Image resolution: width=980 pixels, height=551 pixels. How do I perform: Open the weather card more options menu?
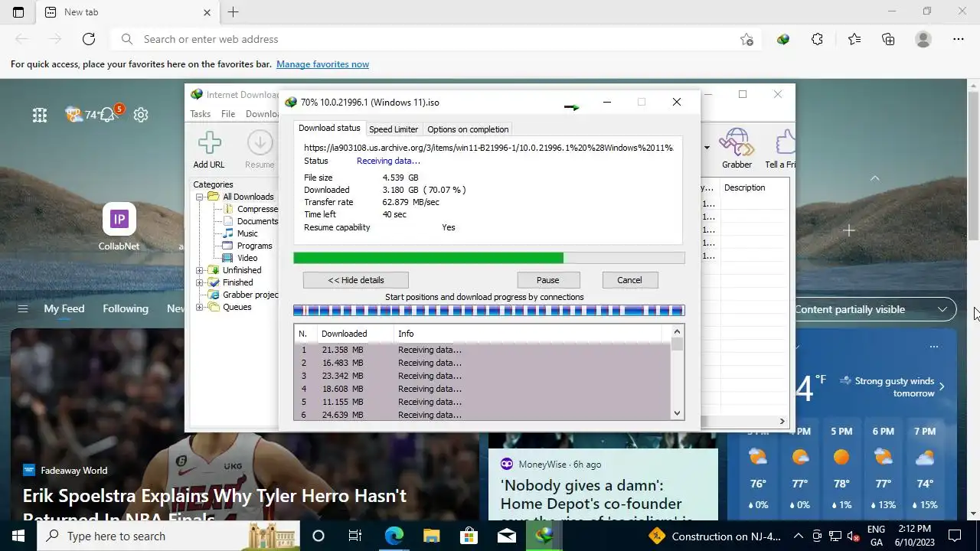tap(933, 347)
